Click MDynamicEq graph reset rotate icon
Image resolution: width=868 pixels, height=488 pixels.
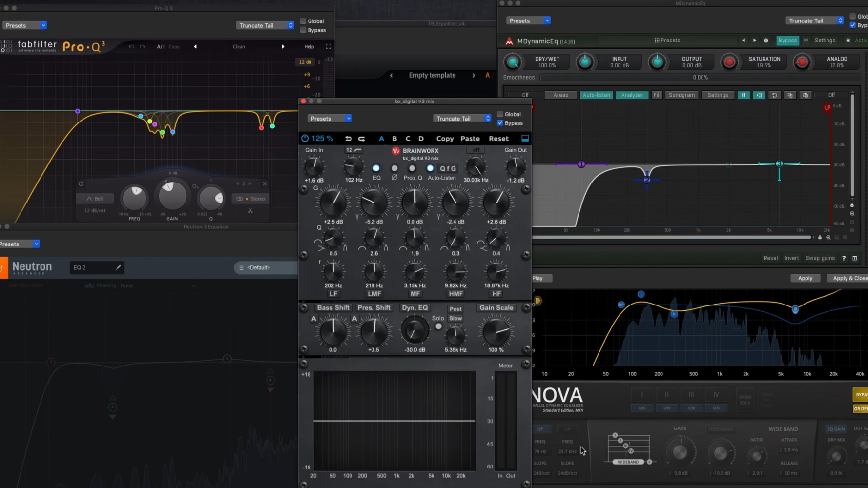pos(774,95)
